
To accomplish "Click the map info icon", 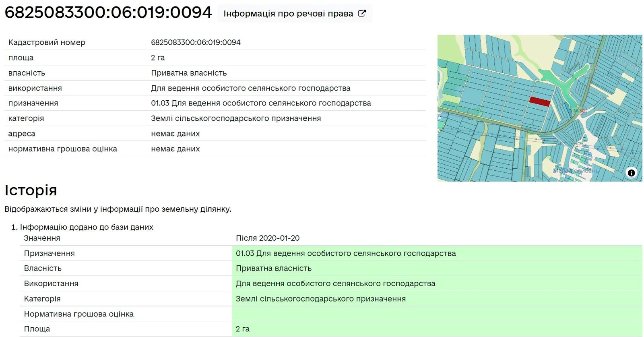I will (x=631, y=173).
